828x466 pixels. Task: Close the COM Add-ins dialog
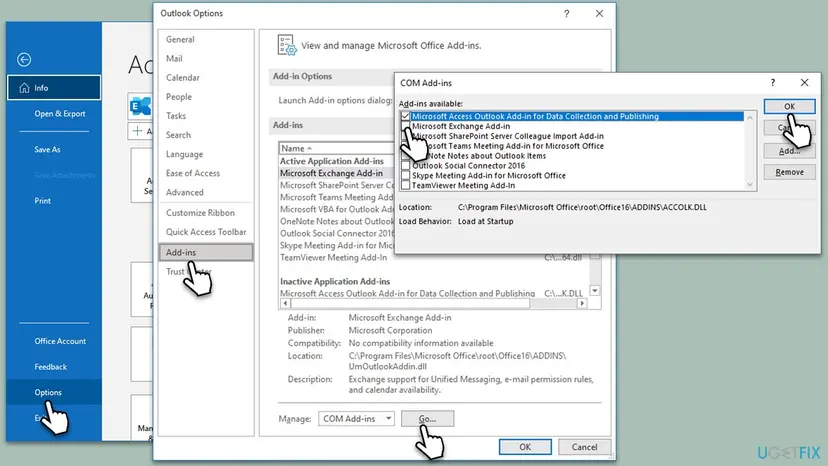pos(804,82)
